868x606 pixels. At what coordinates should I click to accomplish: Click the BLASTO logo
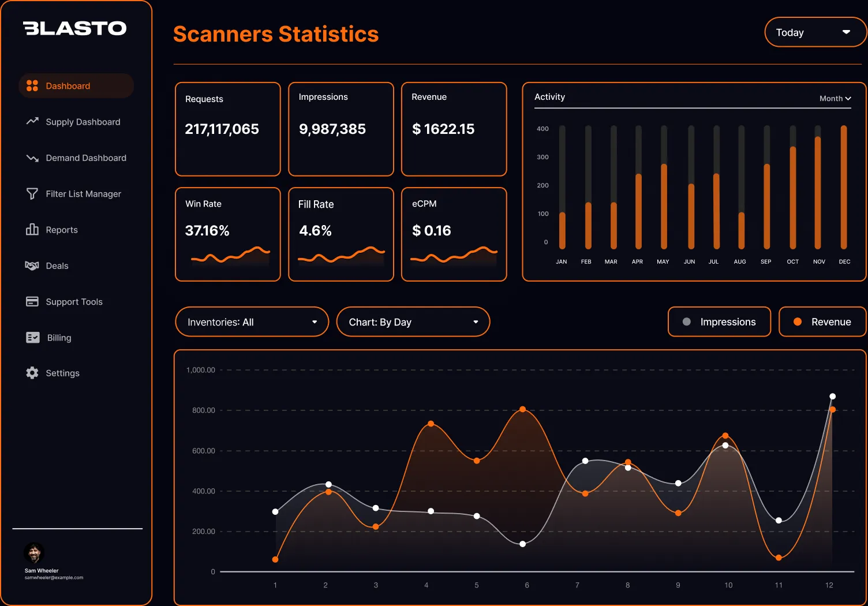click(x=76, y=28)
